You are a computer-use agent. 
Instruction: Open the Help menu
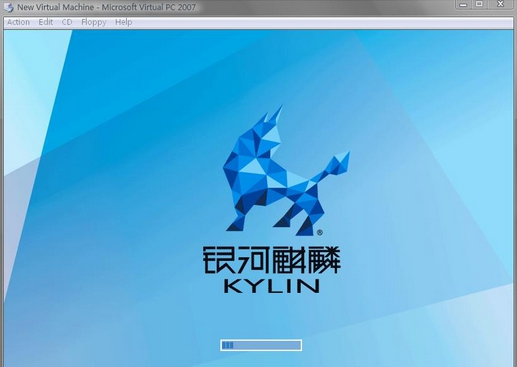[x=124, y=22]
